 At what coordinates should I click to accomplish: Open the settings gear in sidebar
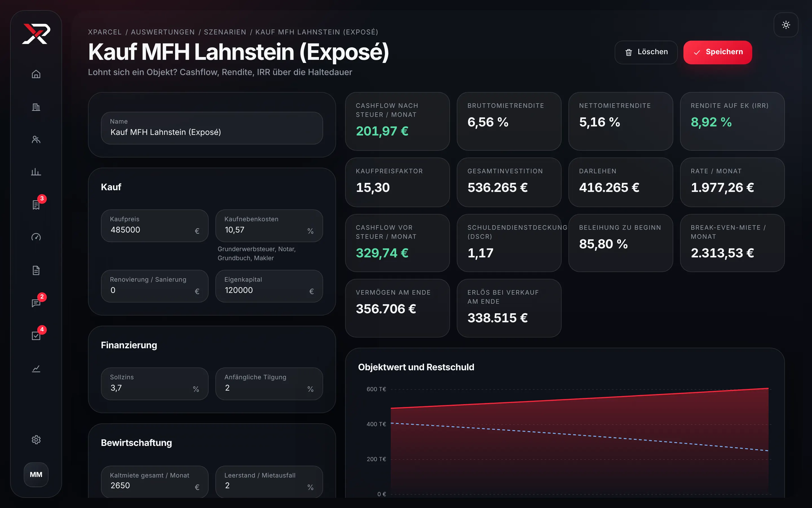coord(36,439)
